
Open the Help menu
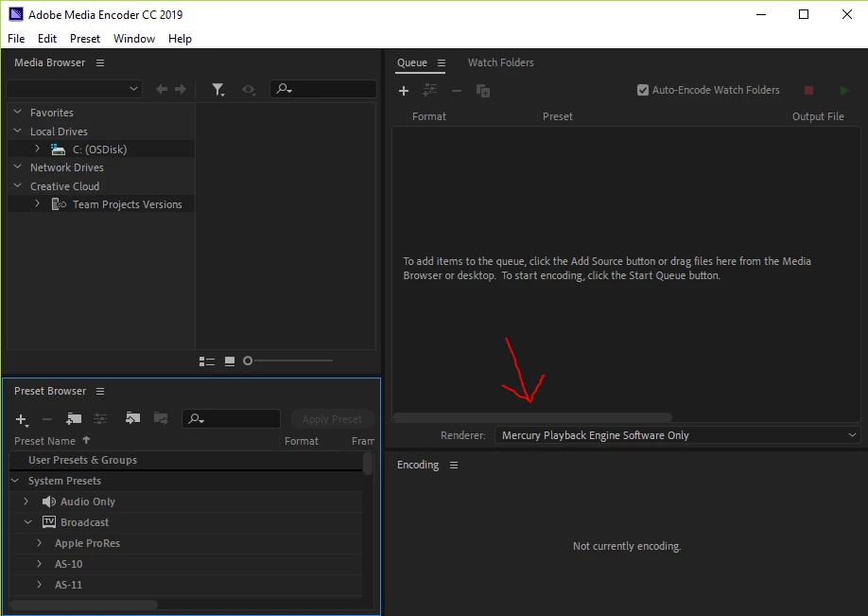180,39
